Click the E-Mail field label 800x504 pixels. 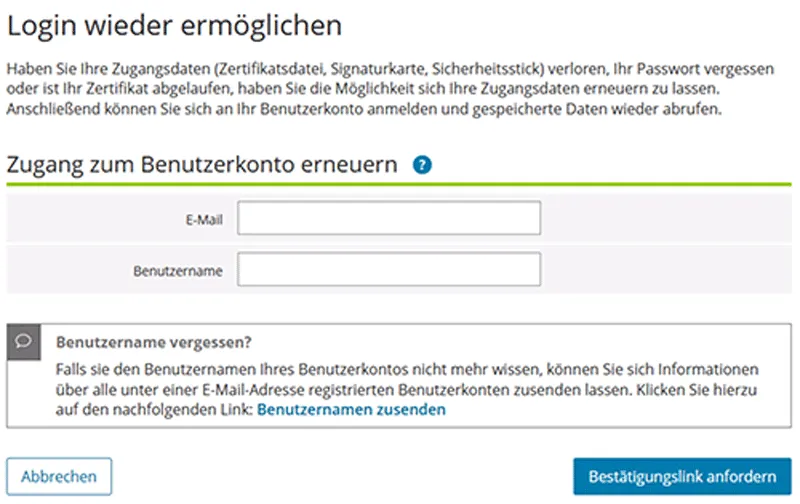[x=204, y=219]
